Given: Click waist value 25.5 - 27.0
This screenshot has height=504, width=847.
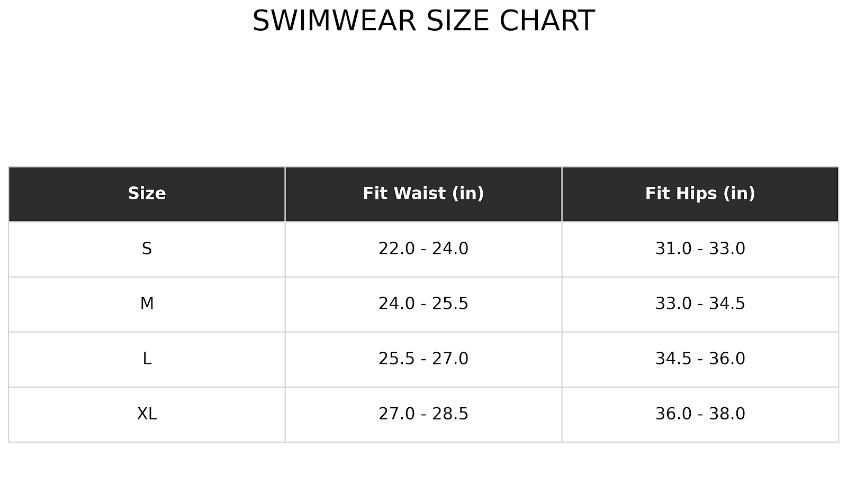Looking at the screenshot, I should (423, 359).
